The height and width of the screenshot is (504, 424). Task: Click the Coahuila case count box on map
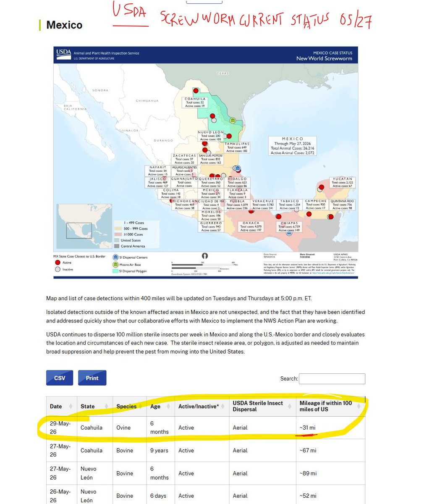[x=195, y=102]
